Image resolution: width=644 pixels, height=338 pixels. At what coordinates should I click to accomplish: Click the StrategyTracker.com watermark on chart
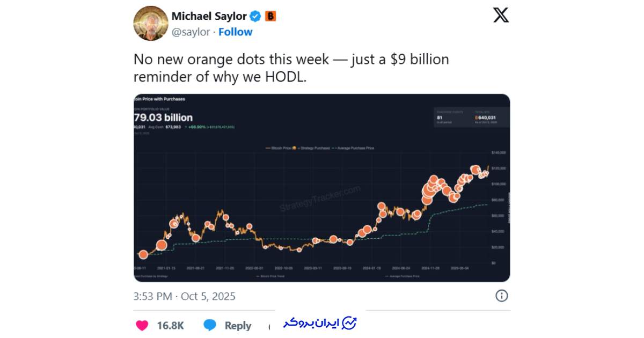point(320,199)
